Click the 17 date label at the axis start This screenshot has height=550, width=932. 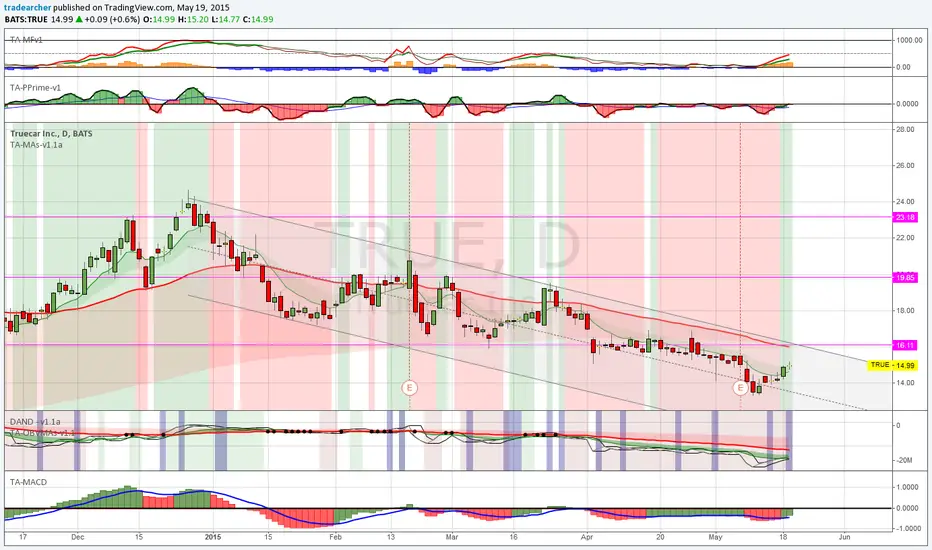click(x=23, y=537)
